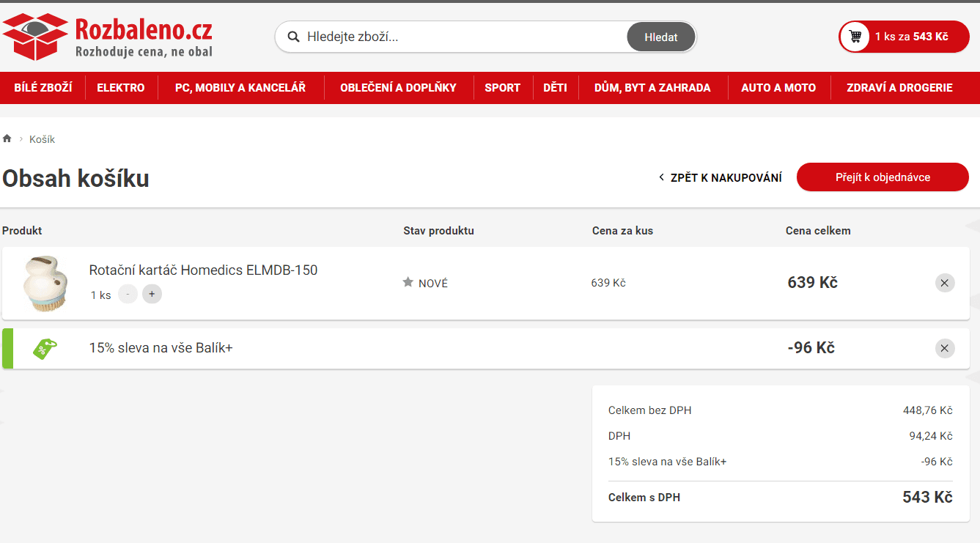Viewport: 980px width, 543px height.
Task: Click the Košík breadcrumb link
Action: (42, 139)
